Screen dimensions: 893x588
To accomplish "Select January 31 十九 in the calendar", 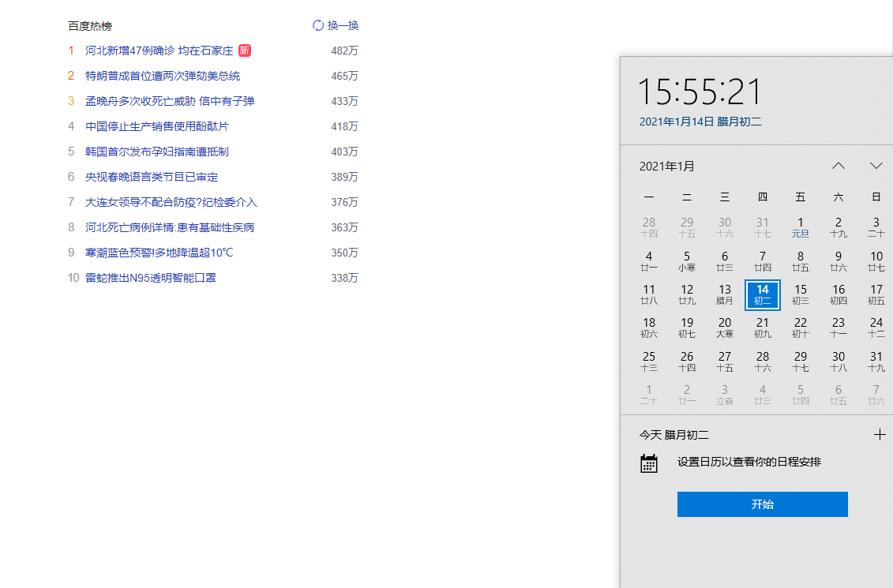I will tap(876, 361).
